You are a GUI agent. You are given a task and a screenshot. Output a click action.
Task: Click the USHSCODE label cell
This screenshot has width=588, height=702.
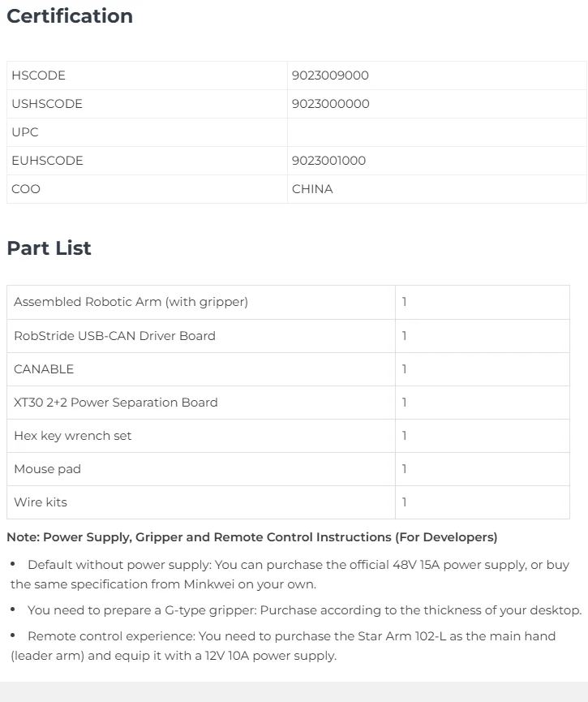(147, 104)
